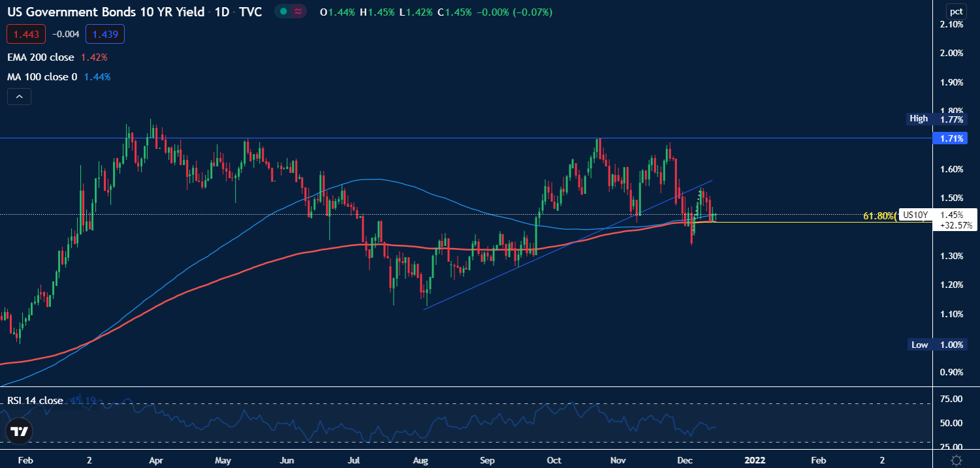Select the EMA 200 close indicator legend
This screenshot has height=468, width=980.
40,57
